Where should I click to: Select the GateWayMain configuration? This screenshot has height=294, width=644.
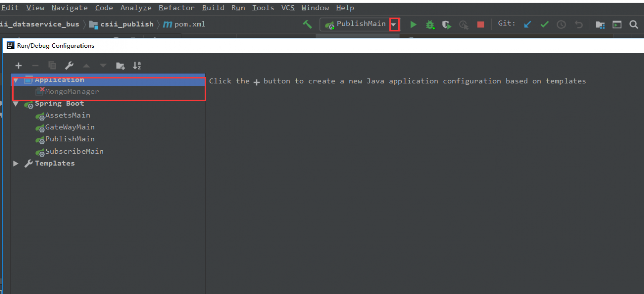108,127
